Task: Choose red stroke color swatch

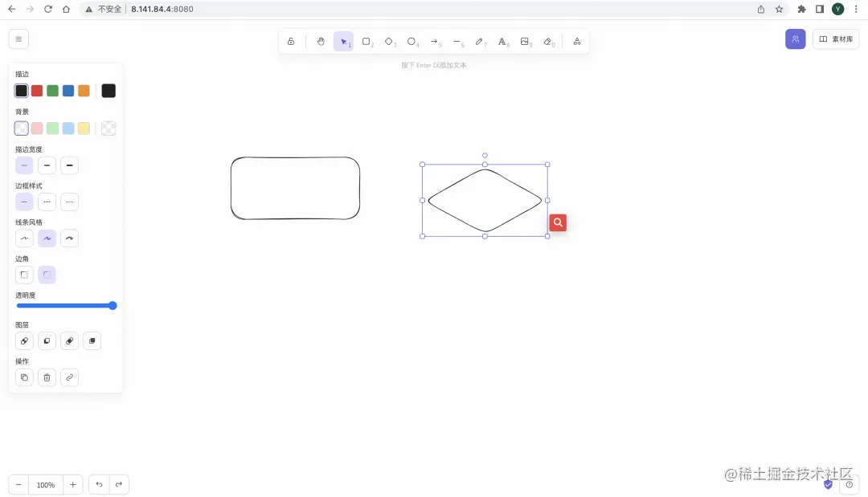Action: click(x=37, y=91)
